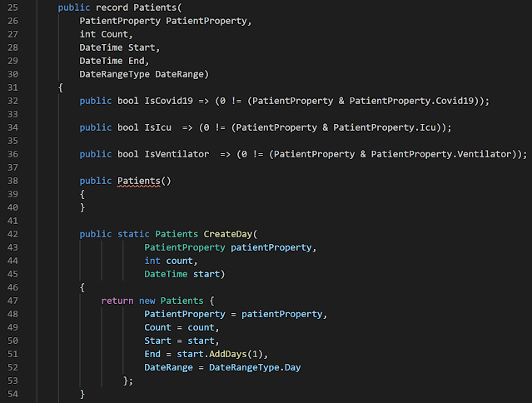This screenshot has width=532, height=403.
Task: Click 'patientProperty' parameter on line 43
Action: click(271, 247)
